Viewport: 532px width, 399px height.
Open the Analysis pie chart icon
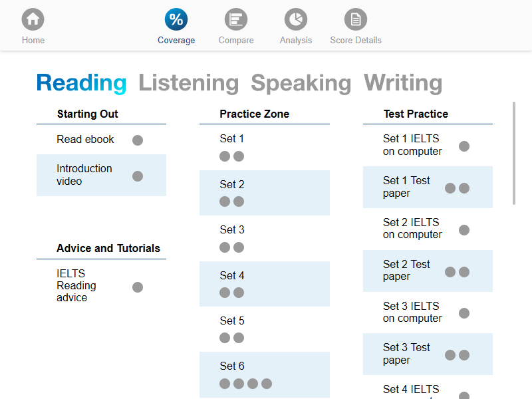[296, 20]
